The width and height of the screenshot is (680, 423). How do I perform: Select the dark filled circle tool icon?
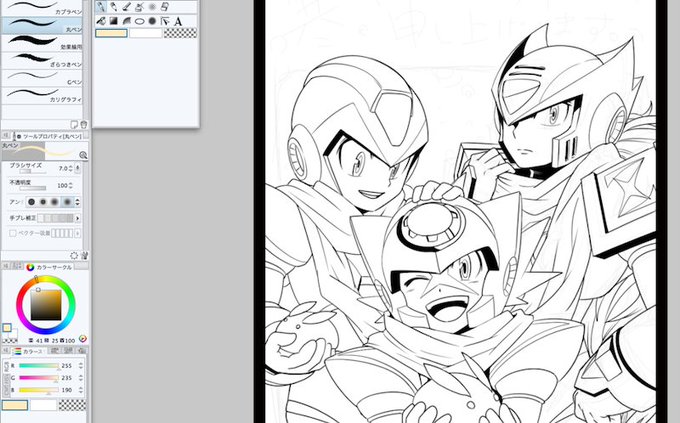[152, 21]
